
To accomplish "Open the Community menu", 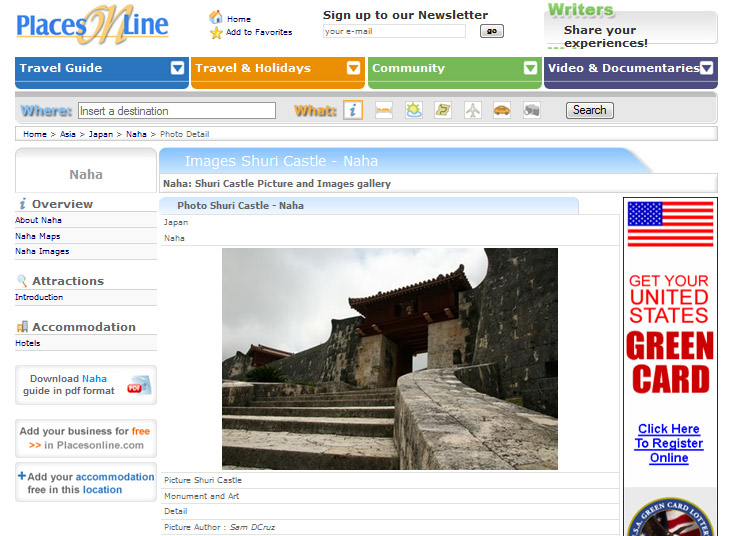I will click(455, 73).
